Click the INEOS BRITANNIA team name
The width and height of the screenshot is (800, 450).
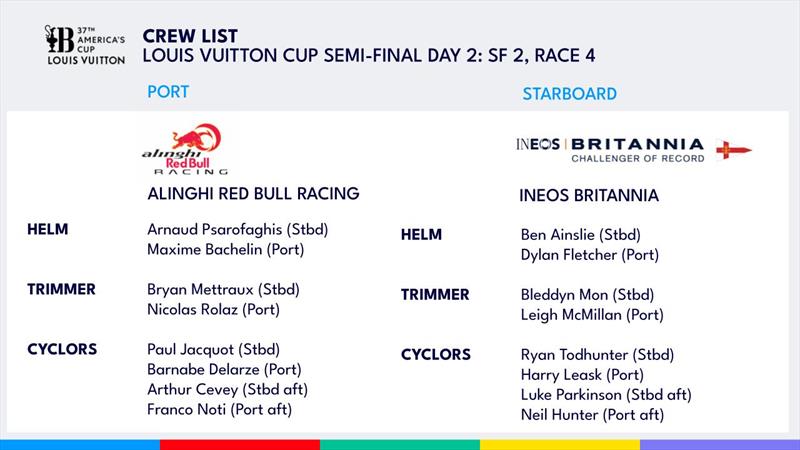[x=589, y=195]
